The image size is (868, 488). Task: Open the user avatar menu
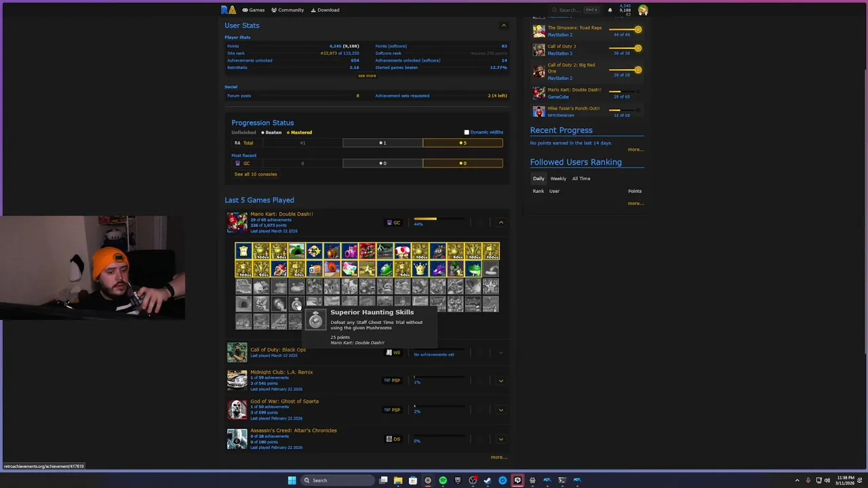click(642, 9)
